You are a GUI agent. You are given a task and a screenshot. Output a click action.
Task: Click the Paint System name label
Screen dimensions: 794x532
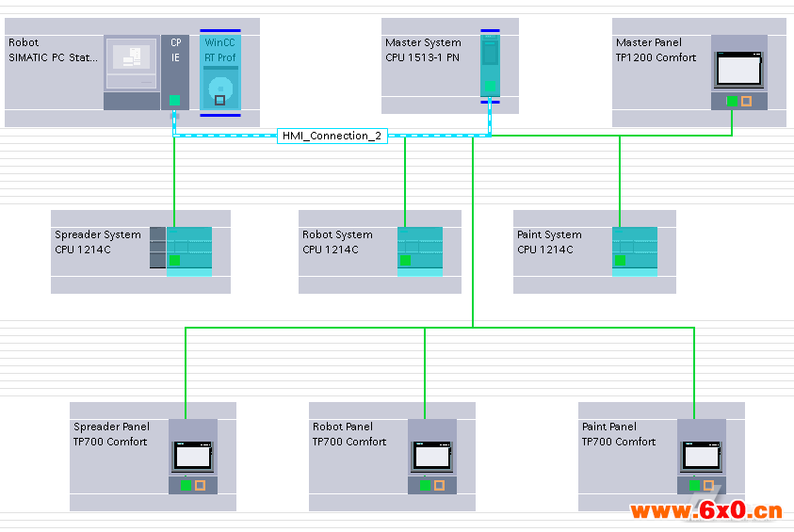(x=549, y=234)
